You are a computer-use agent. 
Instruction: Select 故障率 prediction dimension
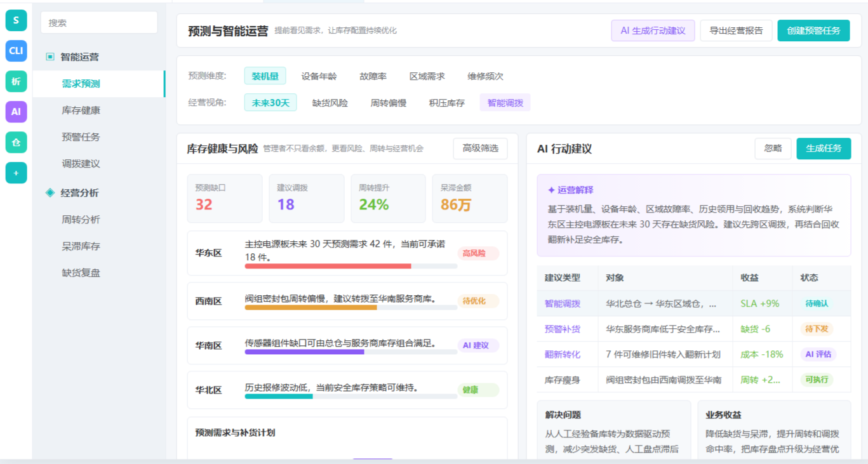point(373,76)
